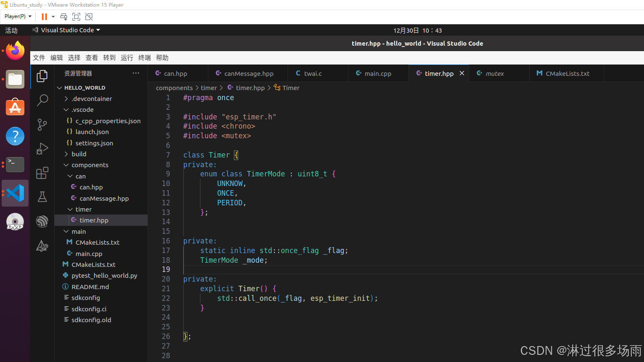The image size is (644, 362).
Task: Place cursor on line 19 in editor
Action: pyautogui.click(x=413, y=269)
